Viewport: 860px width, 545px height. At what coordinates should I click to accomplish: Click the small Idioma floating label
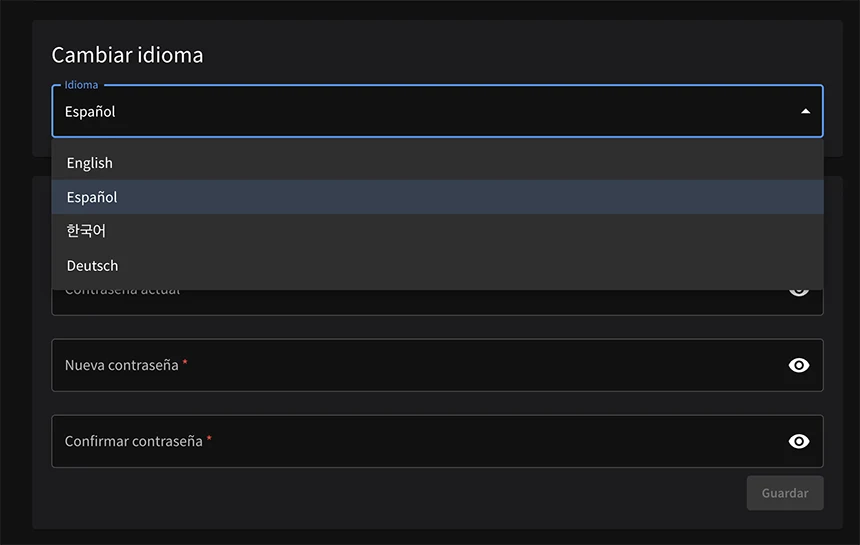(x=81, y=85)
